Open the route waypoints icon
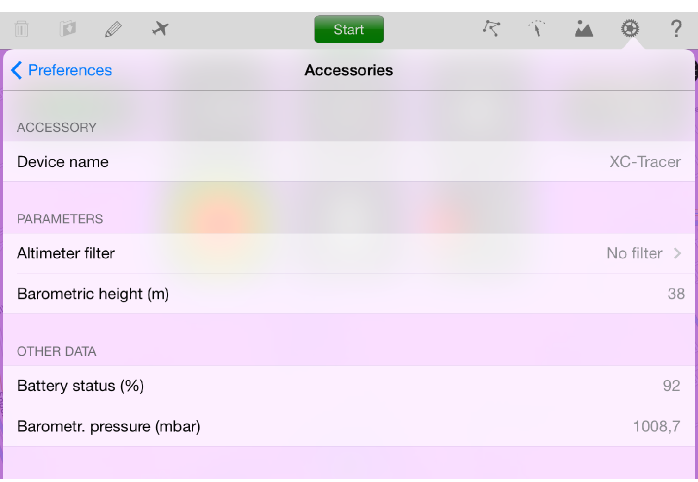The image size is (698, 482). pyautogui.click(x=491, y=29)
